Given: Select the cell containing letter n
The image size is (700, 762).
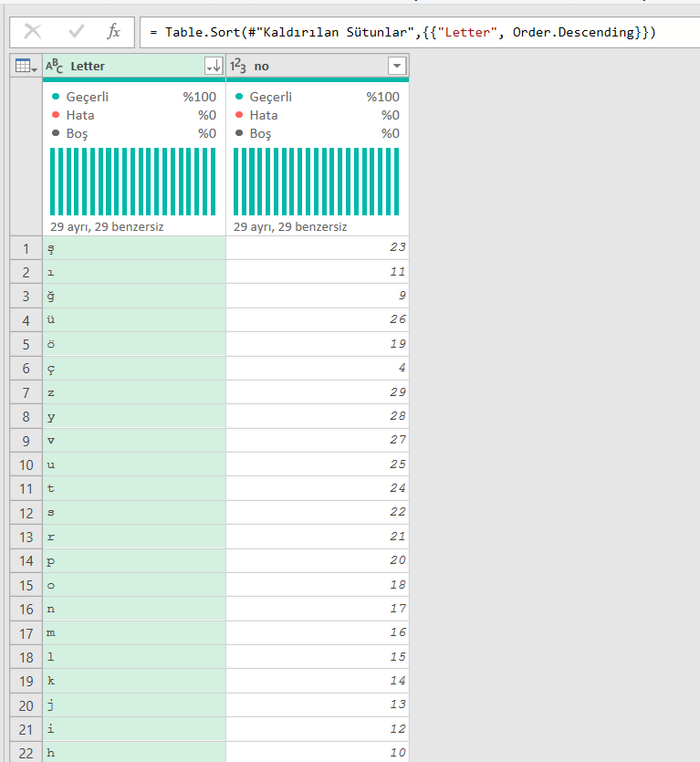Looking at the screenshot, I should (x=134, y=609).
